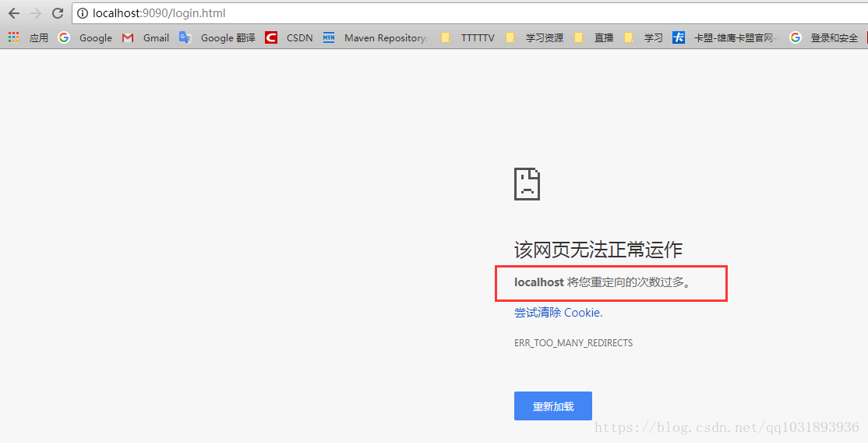Screen dimensions: 868x443
Task: Open the 卡盟-雄鹰卡盟官网 bookmark
Action: [x=736, y=37]
